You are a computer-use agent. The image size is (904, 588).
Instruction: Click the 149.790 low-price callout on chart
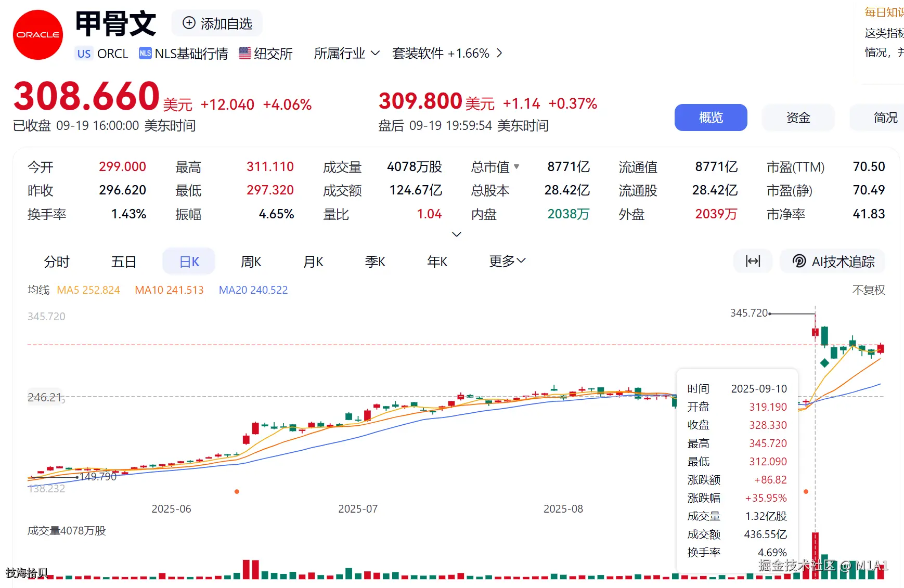(x=98, y=477)
